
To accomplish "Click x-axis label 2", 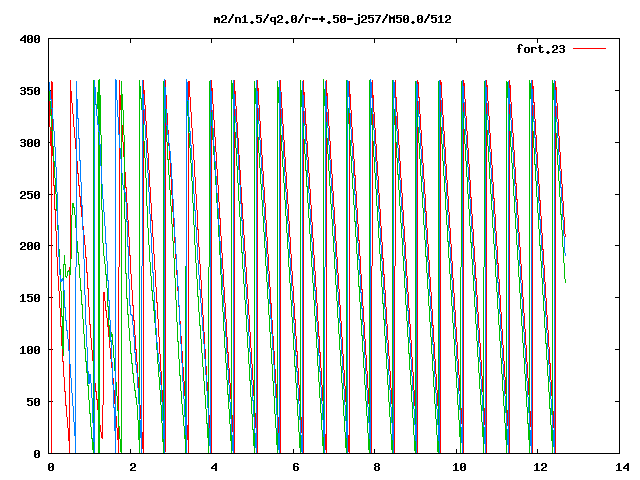I will pyautogui.click(x=133, y=467).
